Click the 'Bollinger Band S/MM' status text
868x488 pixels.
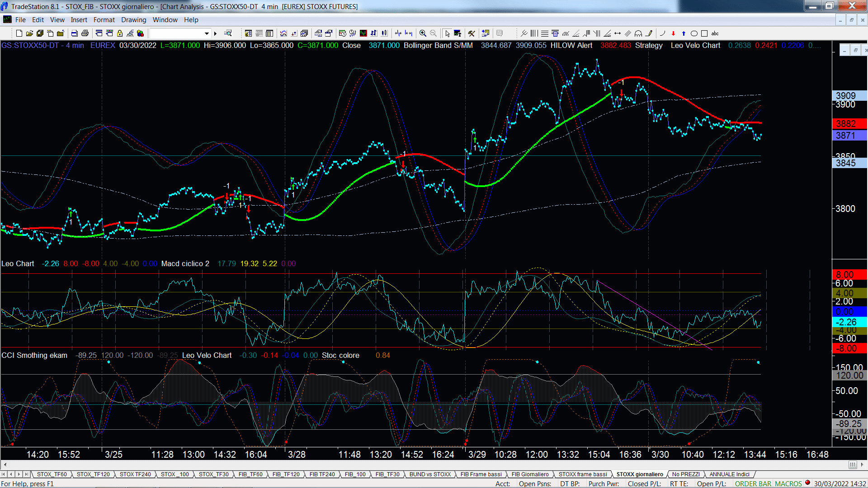tap(438, 46)
